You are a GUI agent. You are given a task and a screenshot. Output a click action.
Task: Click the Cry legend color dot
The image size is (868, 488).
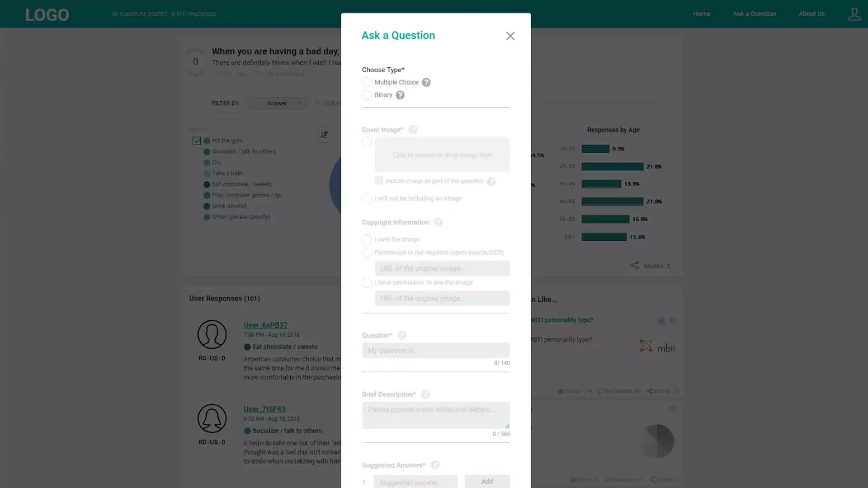207,163
